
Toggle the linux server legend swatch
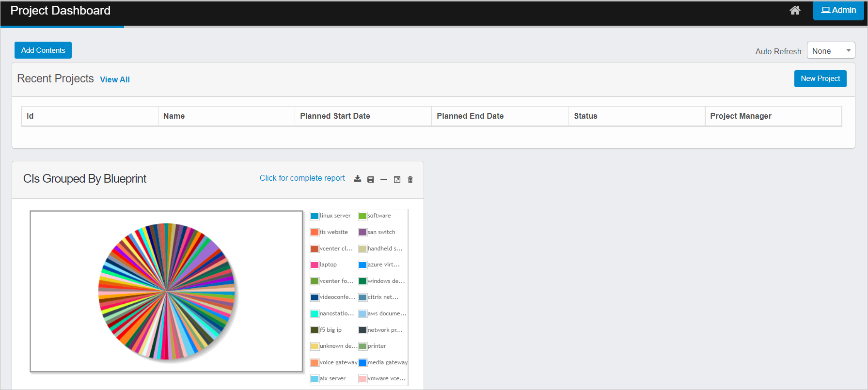click(x=315, y=216)
